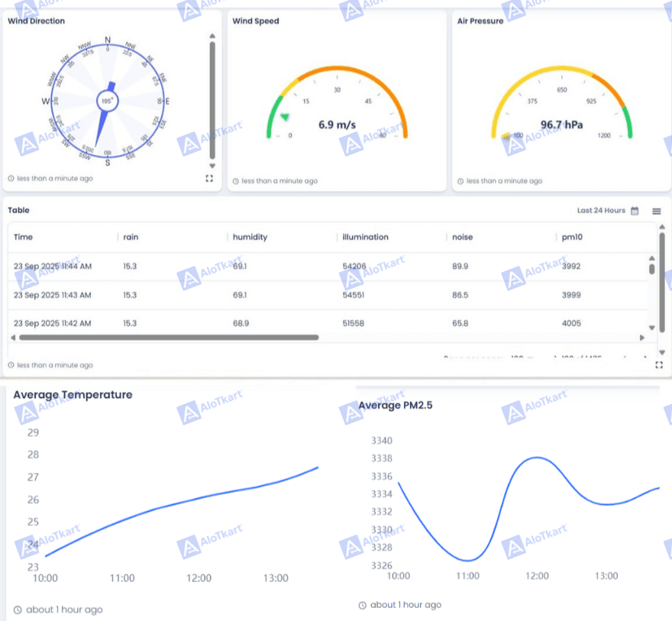Sort table by the Time column header
Viewport: 672px width, 621px height.
pos(24,237)
